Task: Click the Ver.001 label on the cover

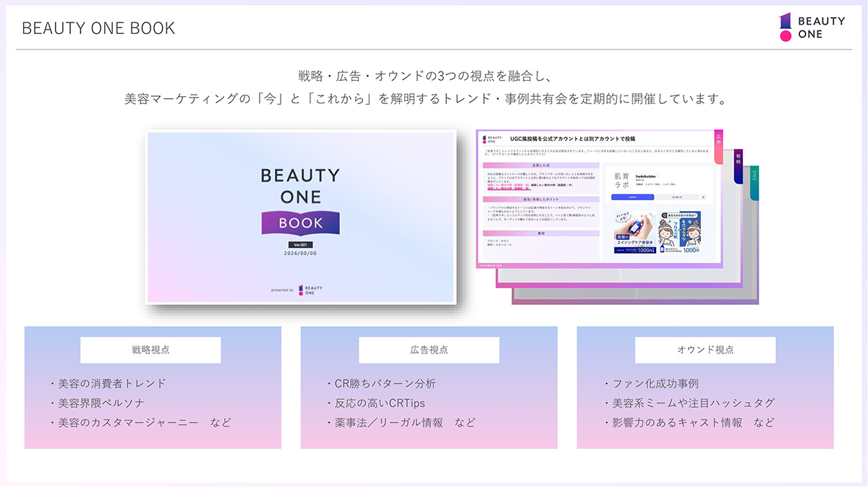Action: tap(300, 245)
